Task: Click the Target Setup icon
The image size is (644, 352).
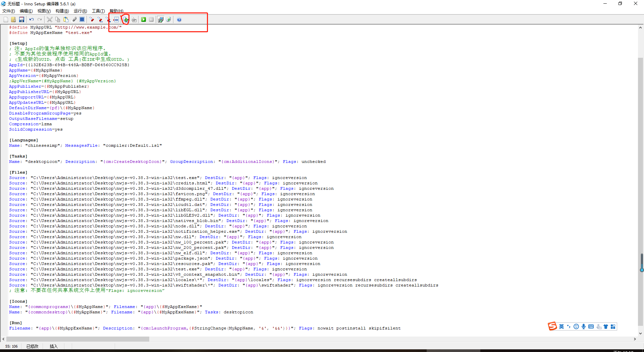Action: pos(161,19)
